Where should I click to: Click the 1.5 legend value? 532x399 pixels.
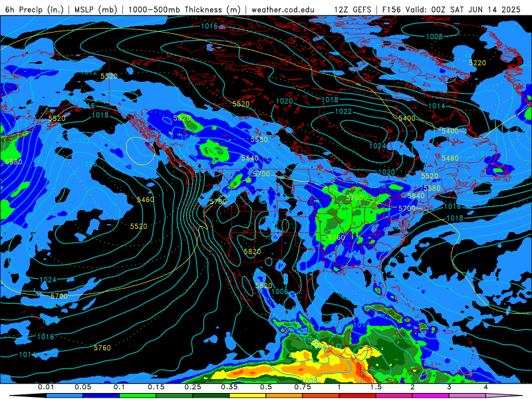[376, 387]
